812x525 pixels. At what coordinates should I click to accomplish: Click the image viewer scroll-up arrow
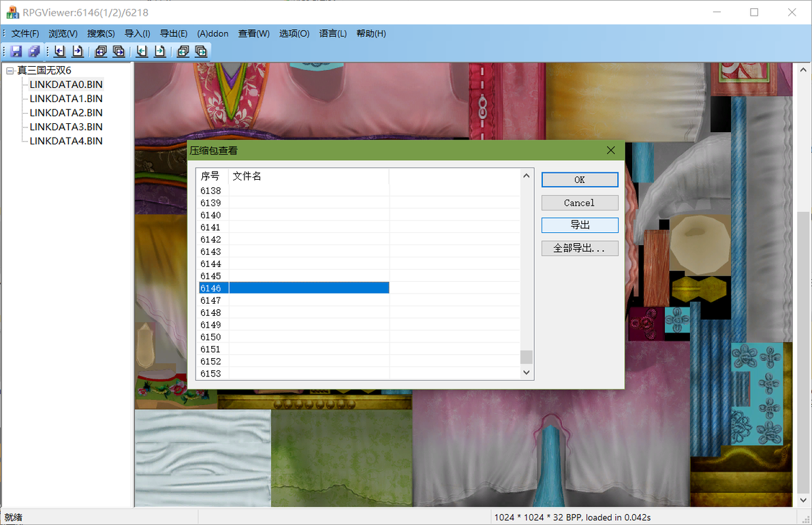point(802,69)
